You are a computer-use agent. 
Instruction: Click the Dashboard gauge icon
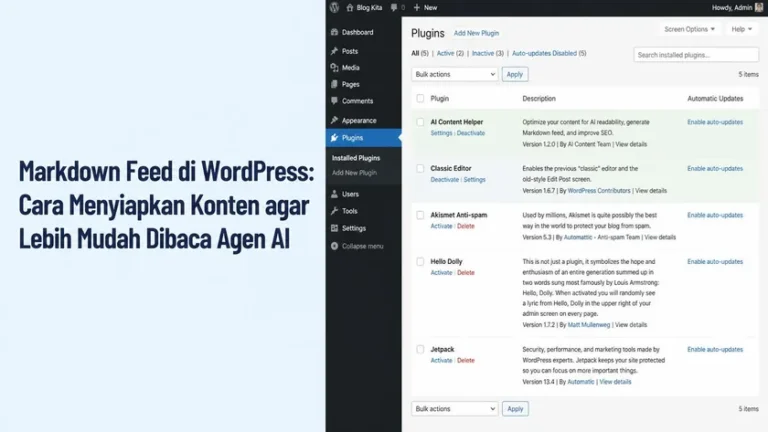point(335,32)
